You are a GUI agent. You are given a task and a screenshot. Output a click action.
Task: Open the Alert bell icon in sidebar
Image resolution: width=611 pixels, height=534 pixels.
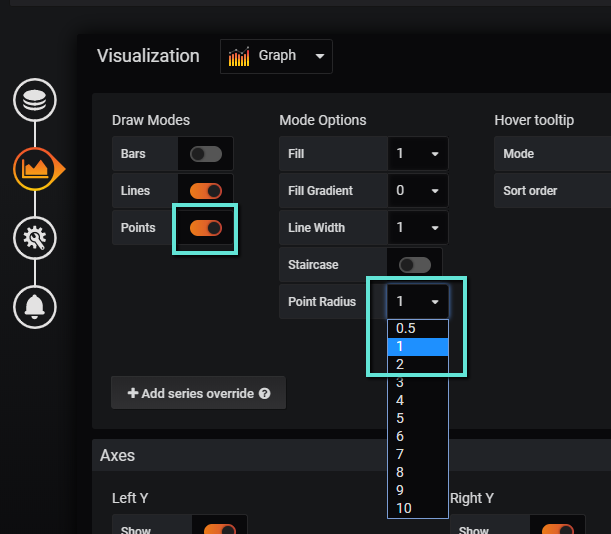tap(34, 306)
